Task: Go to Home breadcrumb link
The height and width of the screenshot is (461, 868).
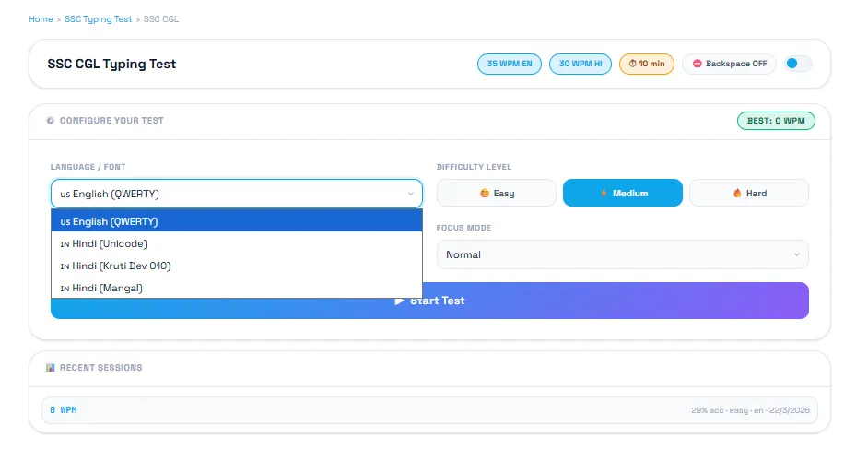Action: click(41, 19)
